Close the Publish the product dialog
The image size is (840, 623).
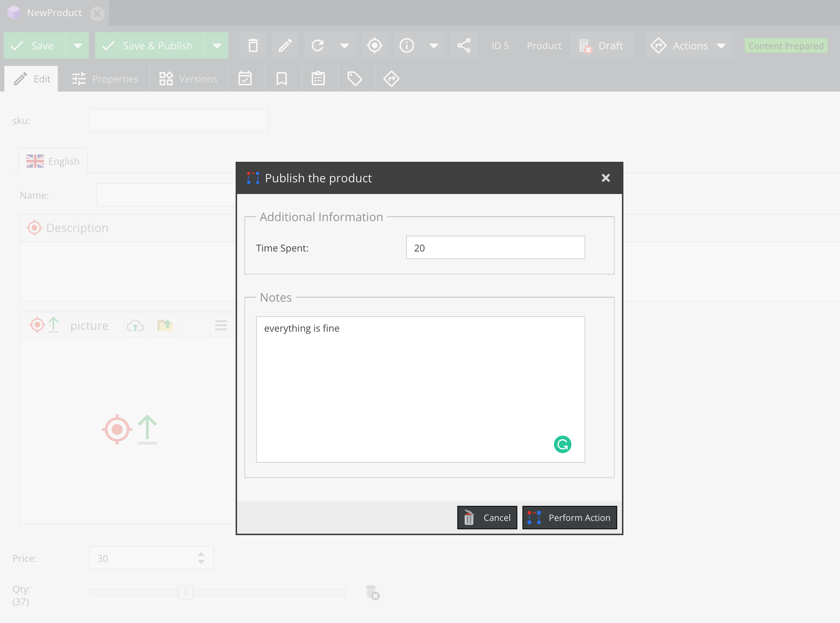[x=605, y=178]
